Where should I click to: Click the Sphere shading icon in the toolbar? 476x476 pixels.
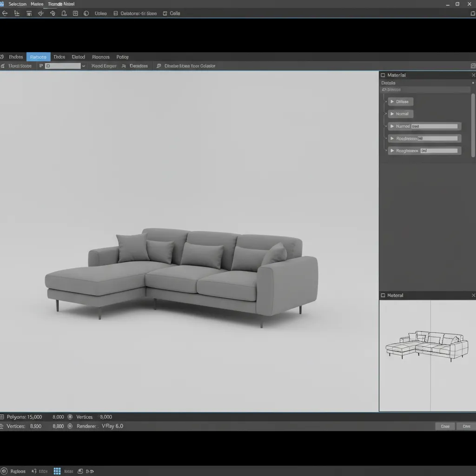pyautogui.click(x=85, y=13)
